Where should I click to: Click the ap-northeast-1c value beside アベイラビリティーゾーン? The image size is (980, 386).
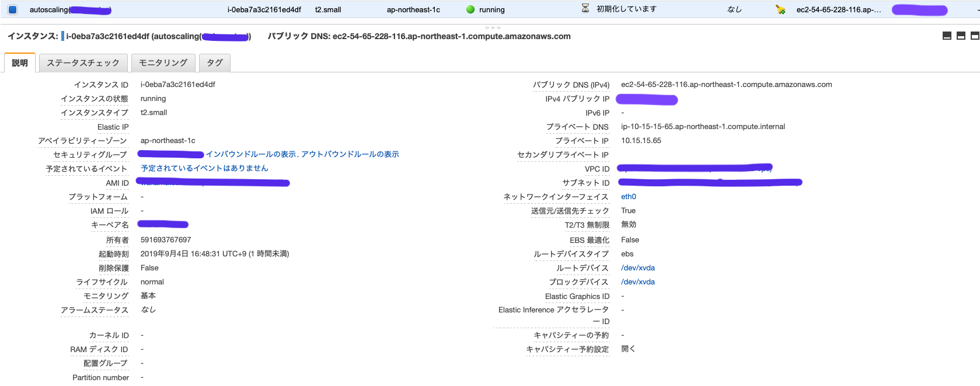point(168,141)
